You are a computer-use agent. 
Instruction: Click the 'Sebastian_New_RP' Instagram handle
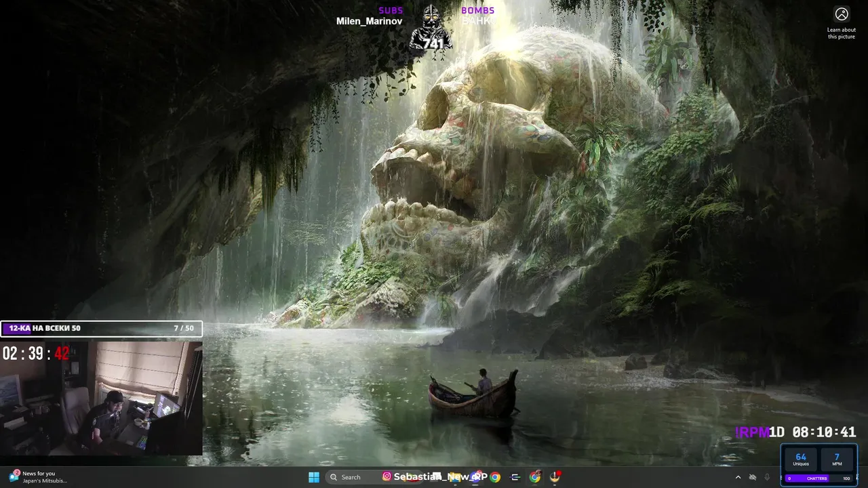point(439,476)
